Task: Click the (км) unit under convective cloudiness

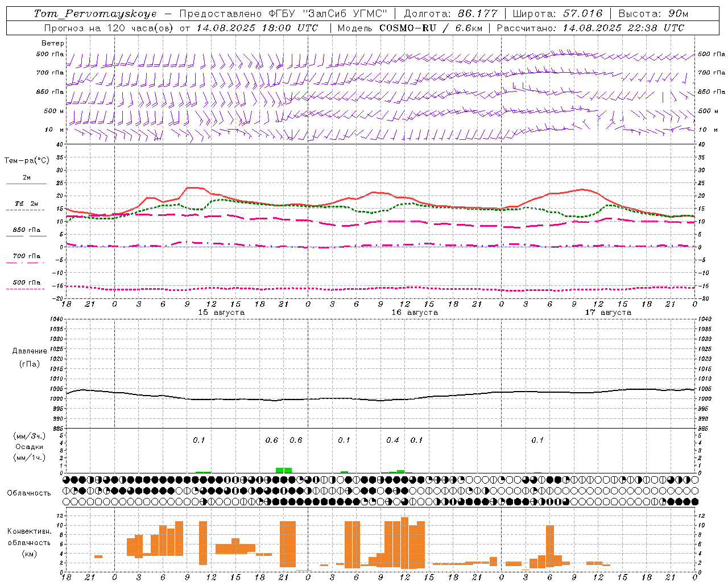Action: point(29,553)
